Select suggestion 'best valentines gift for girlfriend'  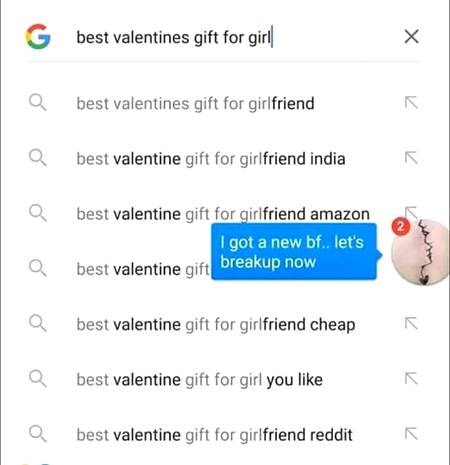(x=195, y=103)
